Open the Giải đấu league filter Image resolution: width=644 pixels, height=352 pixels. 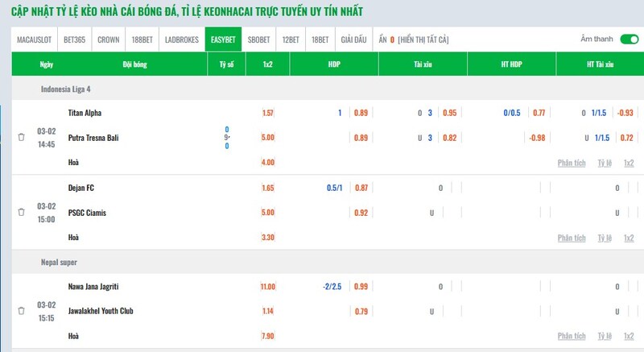click(354, 39)
